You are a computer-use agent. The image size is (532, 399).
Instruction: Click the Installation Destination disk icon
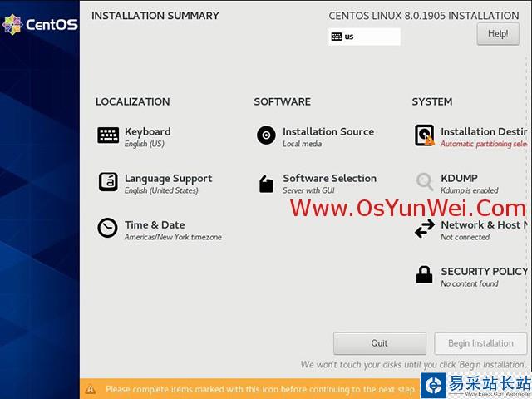click(x=425, y=135)
